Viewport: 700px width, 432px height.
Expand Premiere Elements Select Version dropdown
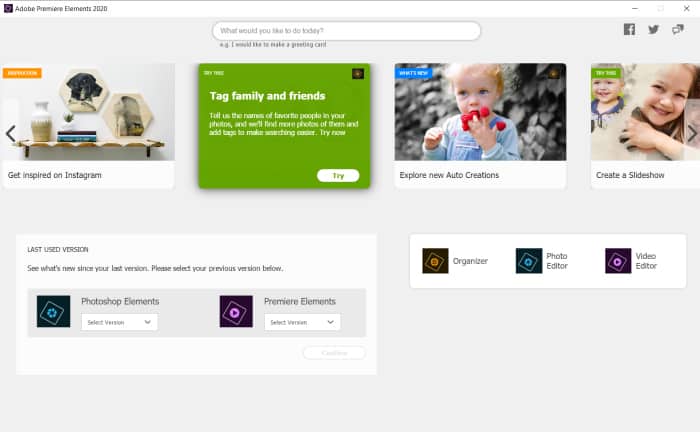302,322
